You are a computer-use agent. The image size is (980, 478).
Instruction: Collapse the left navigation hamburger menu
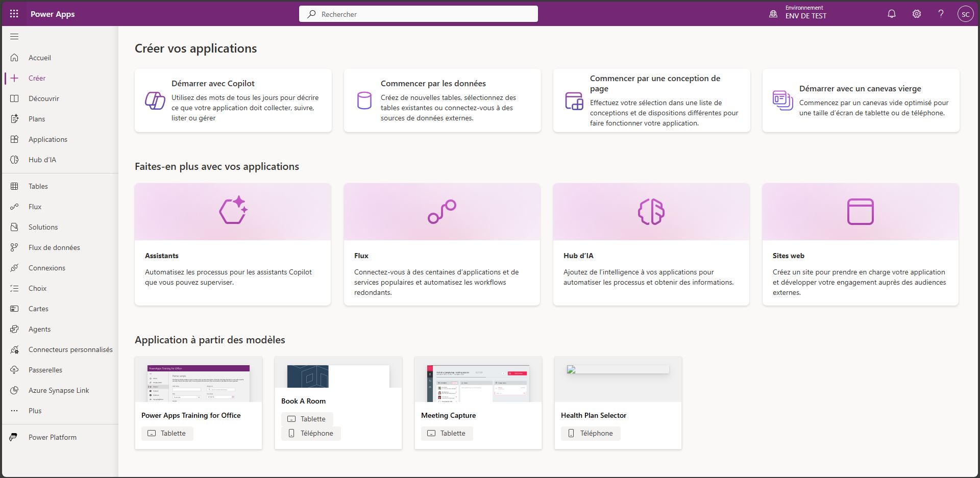[14, 36]
